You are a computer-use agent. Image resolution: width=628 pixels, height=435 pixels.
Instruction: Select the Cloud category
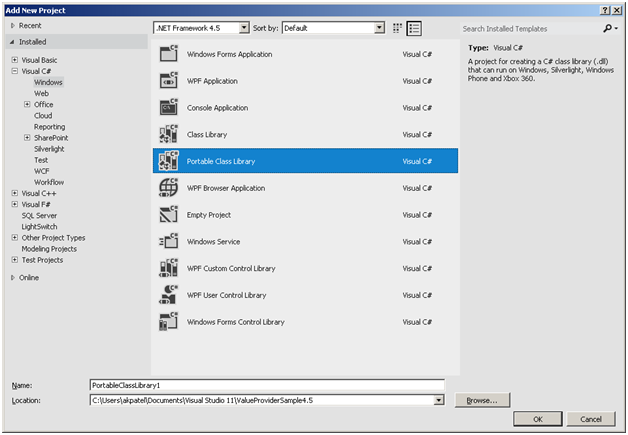[43, 115]
